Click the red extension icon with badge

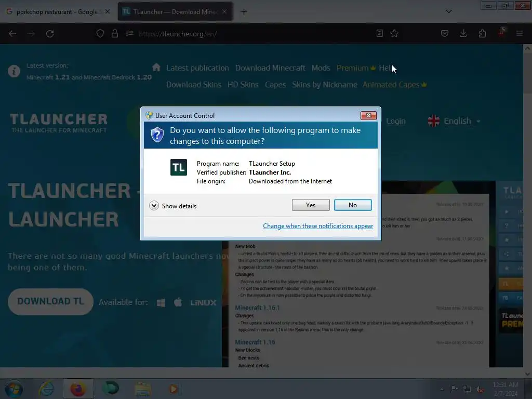(501, 33)
